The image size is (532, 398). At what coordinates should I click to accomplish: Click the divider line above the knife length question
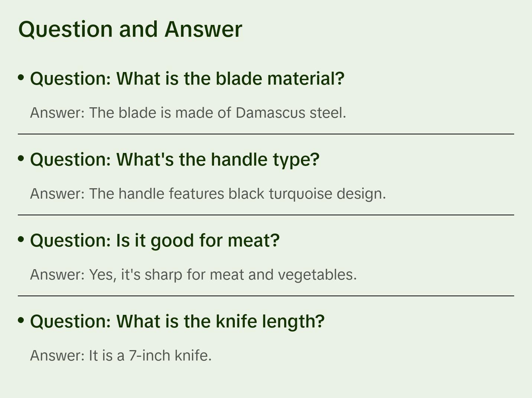tap(266, 296)
